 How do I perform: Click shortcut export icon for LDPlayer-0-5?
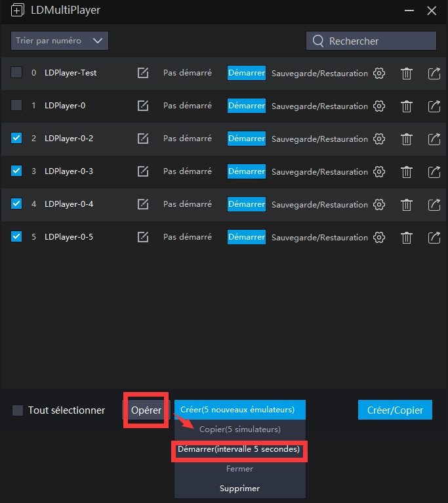[x=434, y=238]
